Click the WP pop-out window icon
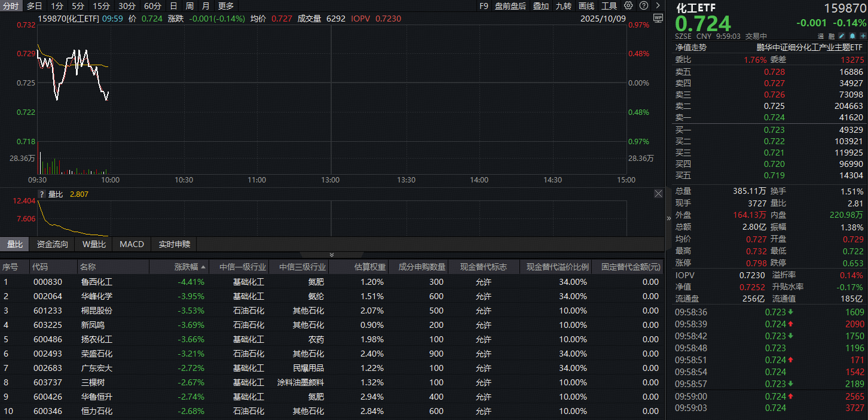This screenshot has width=868, height=420. [x=657, y=18]
